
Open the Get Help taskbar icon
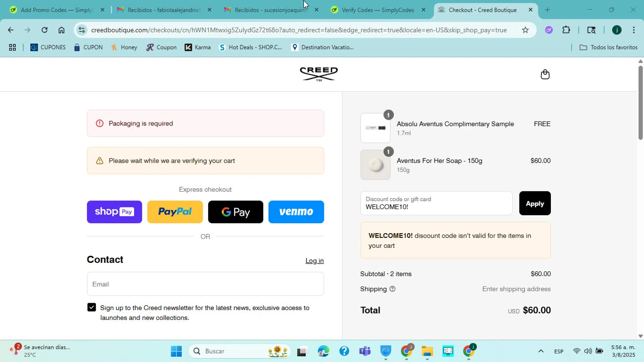click(344, 351)
